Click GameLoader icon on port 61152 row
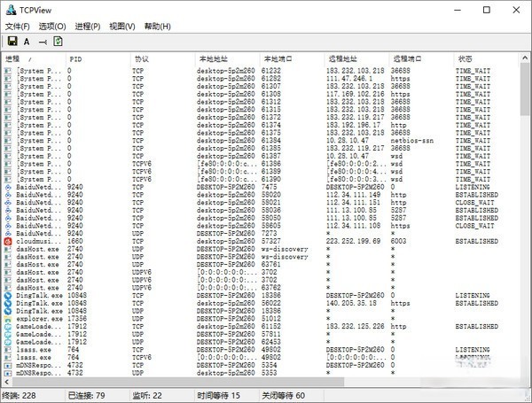 [8, 327]
